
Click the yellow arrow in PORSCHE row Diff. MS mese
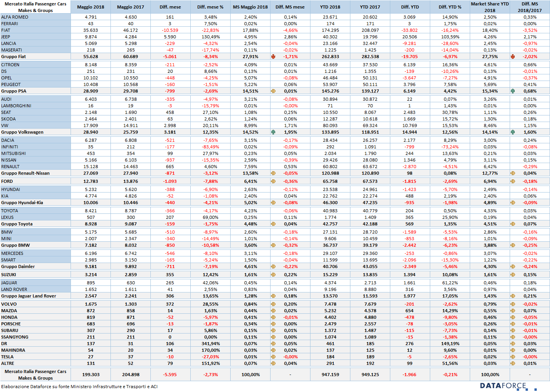pyautogui.click(x=273, y=324)
